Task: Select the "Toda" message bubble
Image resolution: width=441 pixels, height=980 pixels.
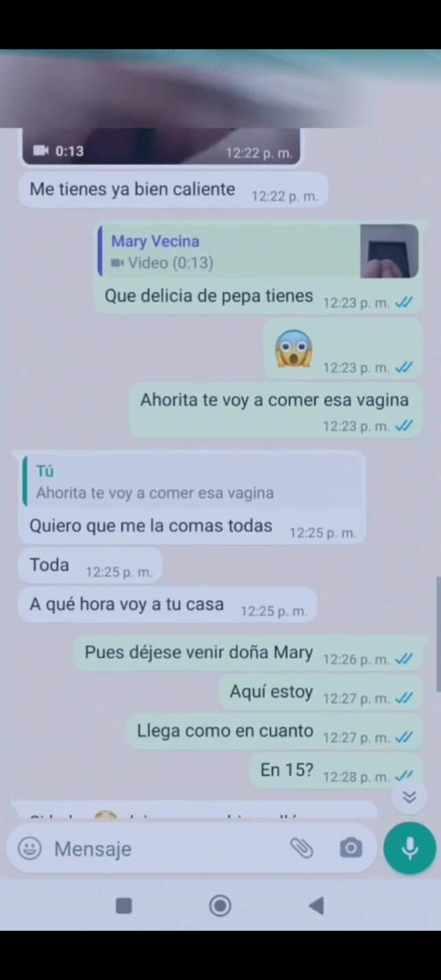Action: [x=90, y=566]
